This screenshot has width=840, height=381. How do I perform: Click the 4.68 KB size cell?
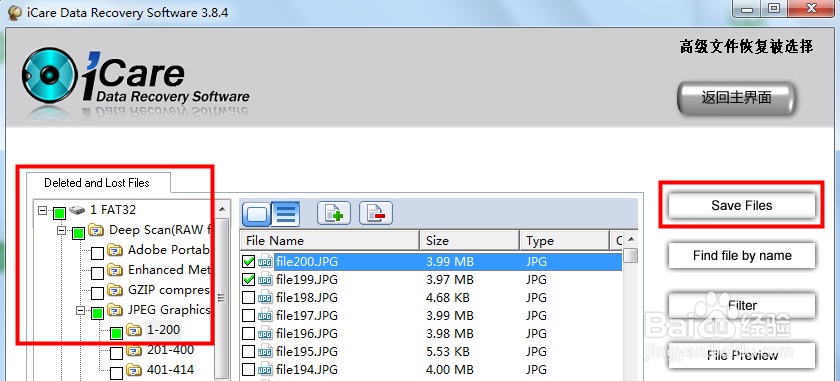click(449, 297)
